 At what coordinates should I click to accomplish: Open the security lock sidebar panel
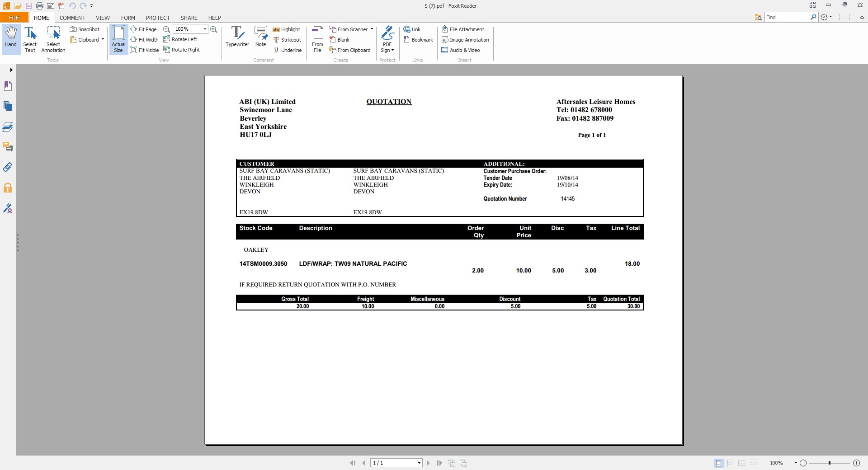click(8, 188)
